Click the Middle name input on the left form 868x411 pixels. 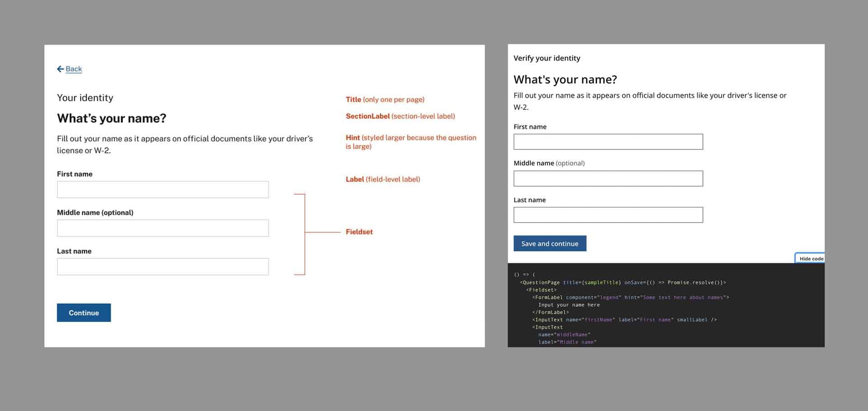coord(163,227)
